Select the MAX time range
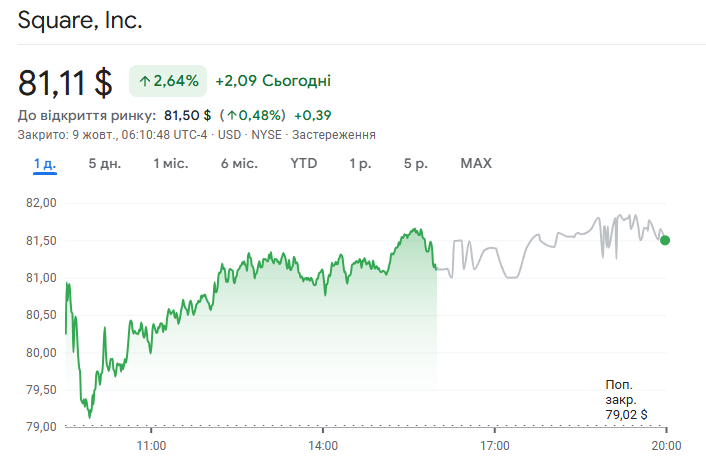This screenshot has width=706, height=470. tap(476, 163)
